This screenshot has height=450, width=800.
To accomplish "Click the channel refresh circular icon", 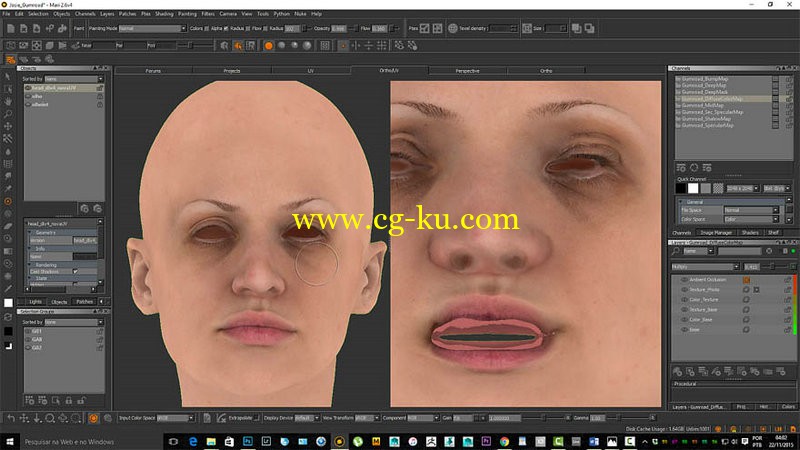I will [694, 168].
